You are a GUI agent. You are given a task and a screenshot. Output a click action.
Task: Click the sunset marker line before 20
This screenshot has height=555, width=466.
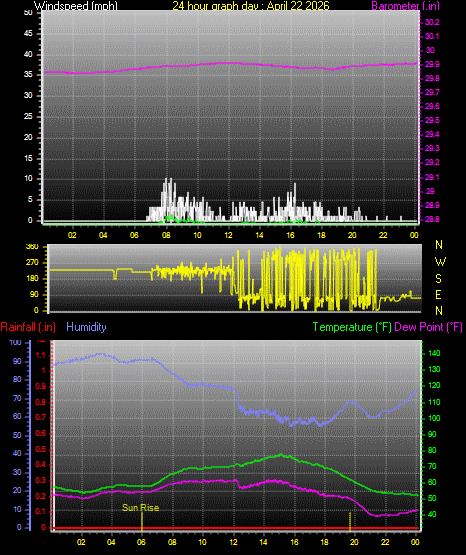(350, 521)
